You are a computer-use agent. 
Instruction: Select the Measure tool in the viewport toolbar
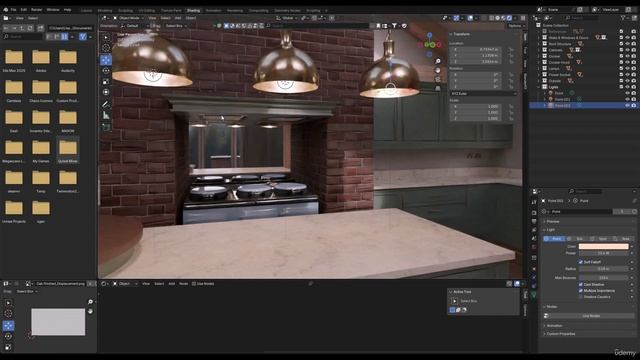pos(106,116)
